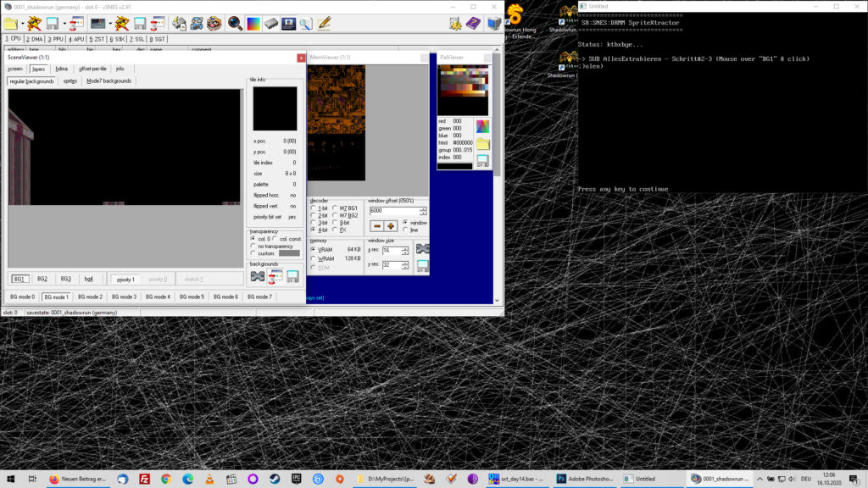The width and height of the screenshot is (868, 488).
Task: Click the open folder icon in vSNES toolbar
Action: click(10, 23)
